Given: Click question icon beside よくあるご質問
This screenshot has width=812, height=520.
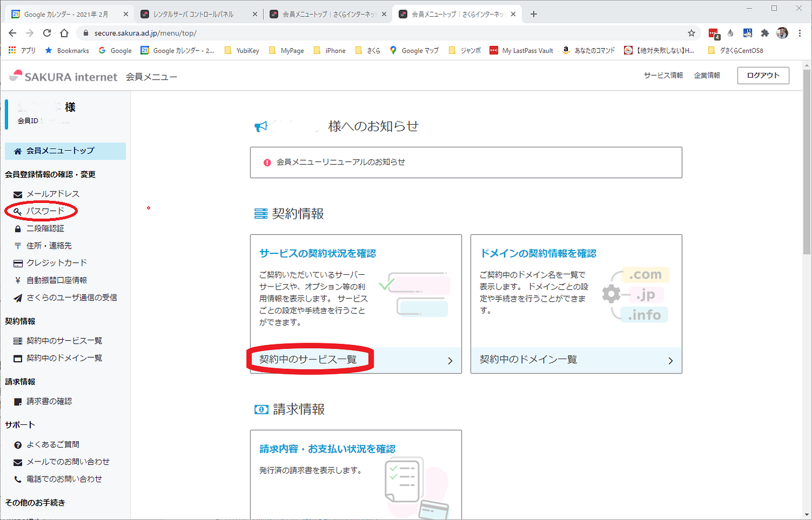Looking at the screenshot, I should (x=18, y=445).
